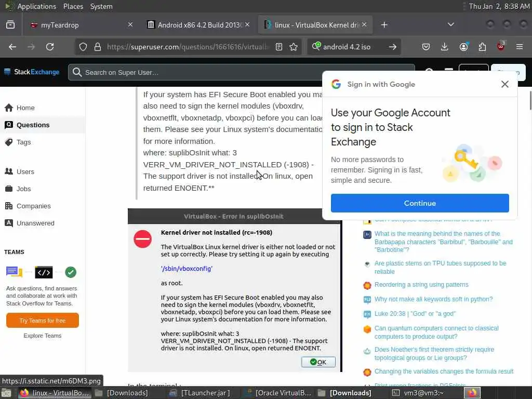Submit search with the arrow next to android 4.2 iso
This screenshot has width=532, height=399.
(x=393, y=47)
